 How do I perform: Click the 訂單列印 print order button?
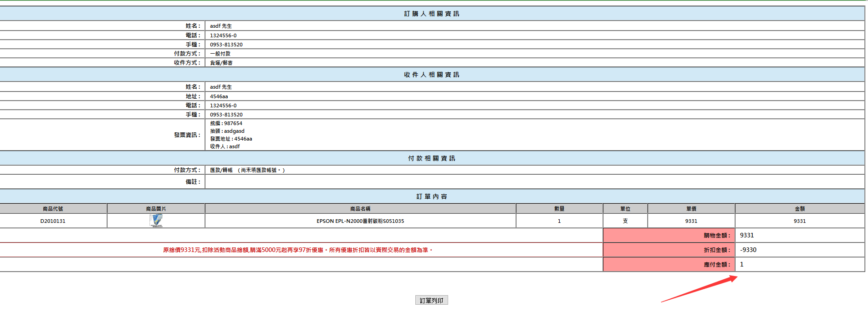pos(431,300)
